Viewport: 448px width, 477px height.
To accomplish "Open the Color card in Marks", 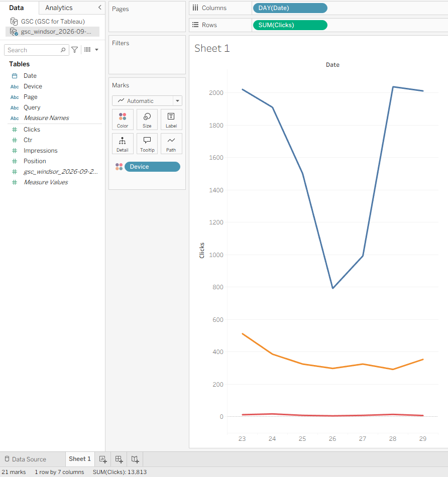I will [123, 120].
